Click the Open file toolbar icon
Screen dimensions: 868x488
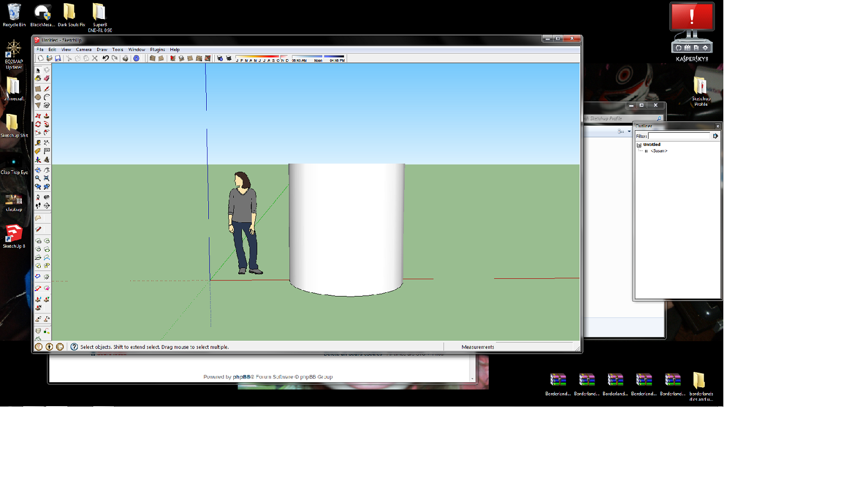(x=49, y=58)
